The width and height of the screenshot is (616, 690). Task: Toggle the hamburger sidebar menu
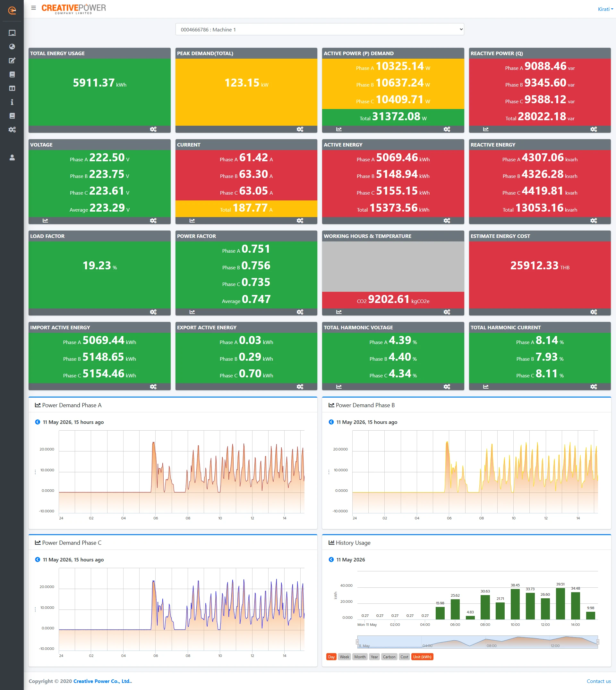coord(33,8)
